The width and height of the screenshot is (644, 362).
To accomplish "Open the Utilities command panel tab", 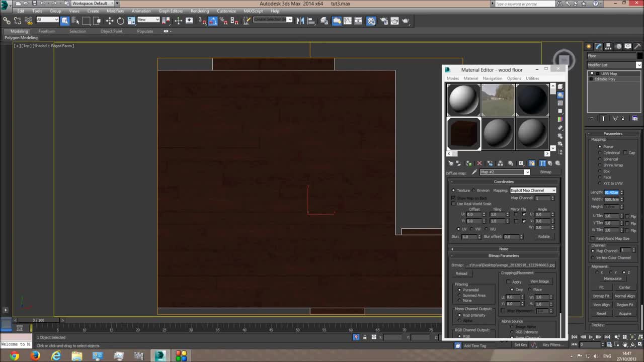I will click(637, 46).
